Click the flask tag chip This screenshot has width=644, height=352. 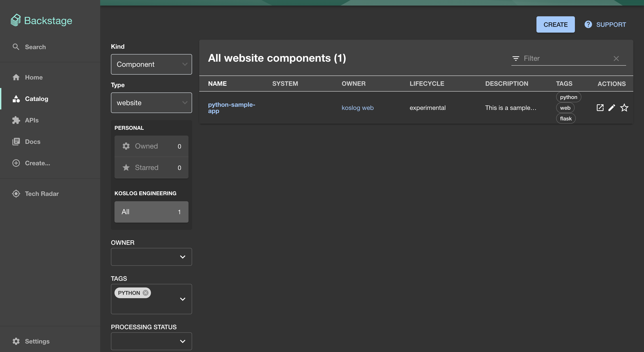566,119
